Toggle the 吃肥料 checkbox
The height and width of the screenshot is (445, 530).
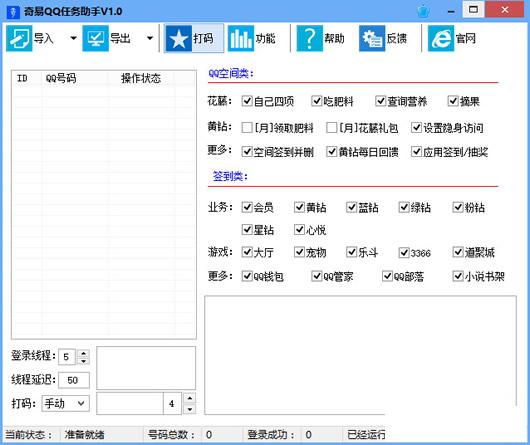pos(316,101)
